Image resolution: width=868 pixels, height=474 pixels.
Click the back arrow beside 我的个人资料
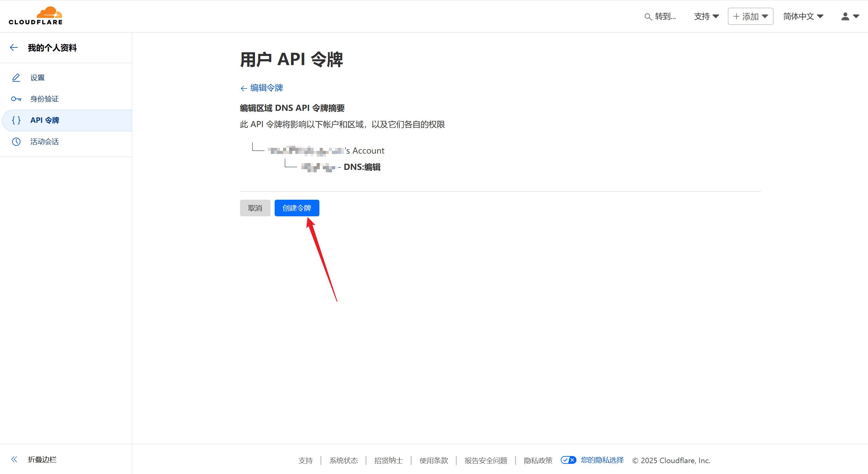(14, 48)
